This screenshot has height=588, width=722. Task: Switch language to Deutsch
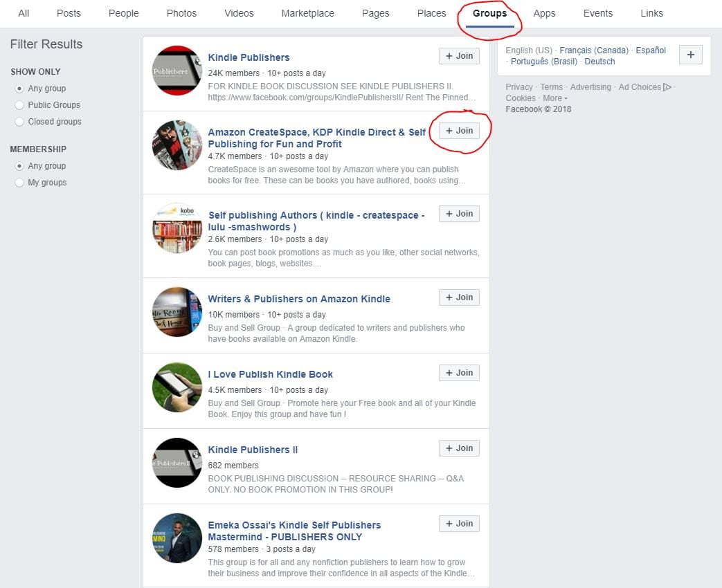point(599,61)
